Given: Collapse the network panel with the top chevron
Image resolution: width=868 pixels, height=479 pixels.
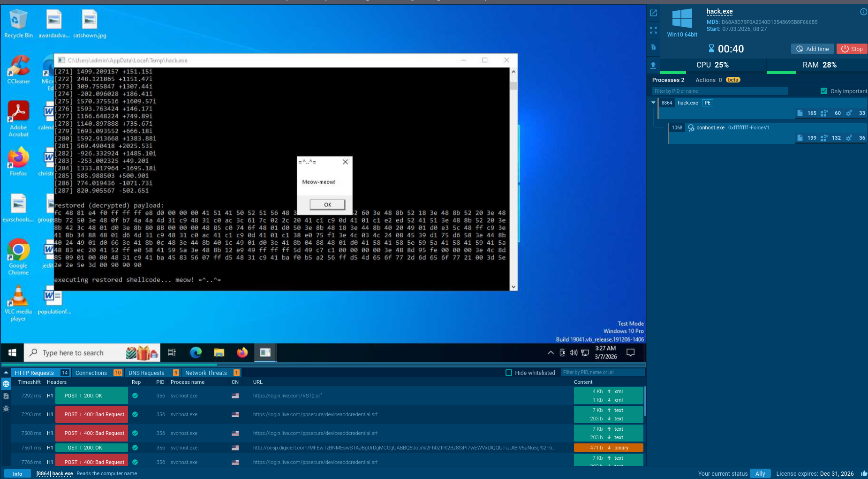Looking at the screenshot, I should click(x=5, y=372).
